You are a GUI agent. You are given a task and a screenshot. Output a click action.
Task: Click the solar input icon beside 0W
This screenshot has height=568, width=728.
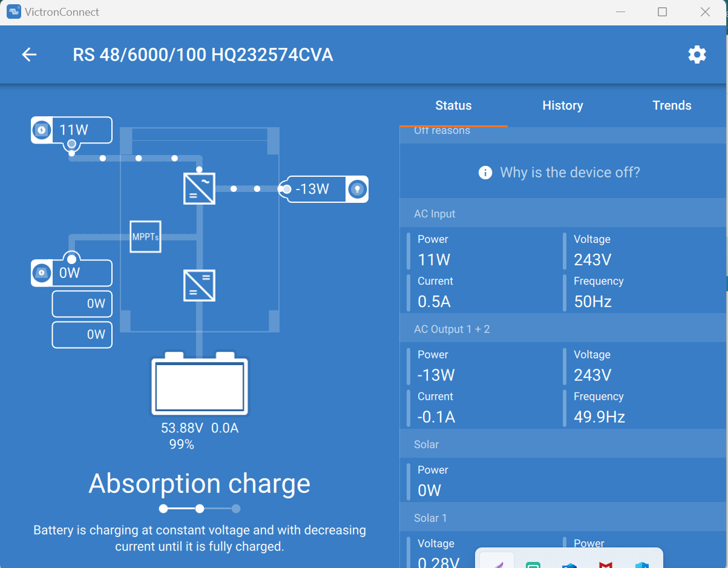click(41, 273)
